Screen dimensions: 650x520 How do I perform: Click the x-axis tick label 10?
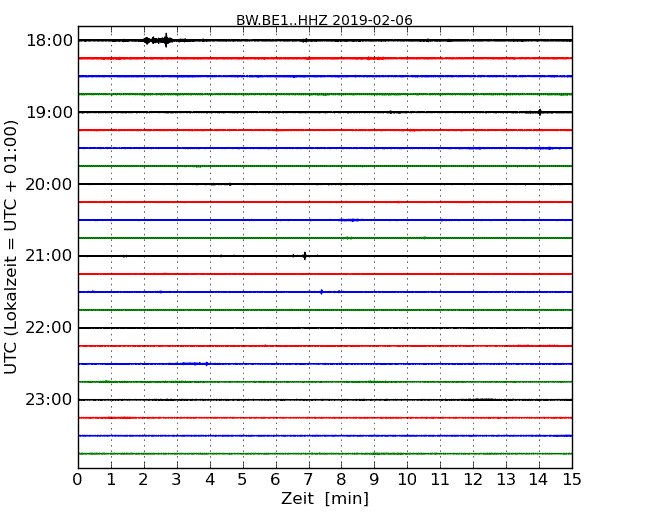click(407, 480)
